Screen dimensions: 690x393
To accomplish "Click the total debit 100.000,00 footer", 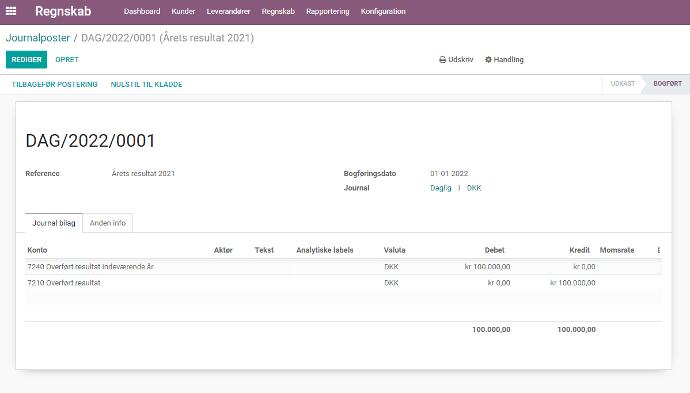I will (x=491, y=329).
